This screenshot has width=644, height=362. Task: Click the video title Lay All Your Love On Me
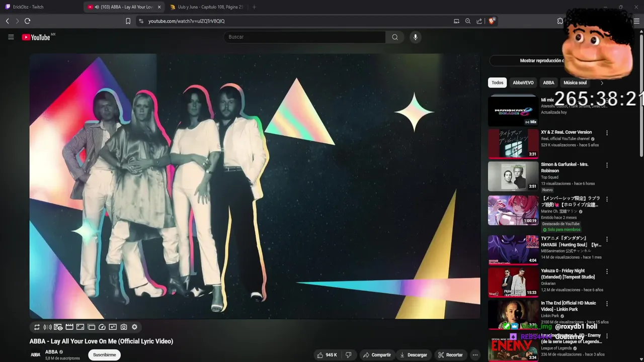[101, 341]
